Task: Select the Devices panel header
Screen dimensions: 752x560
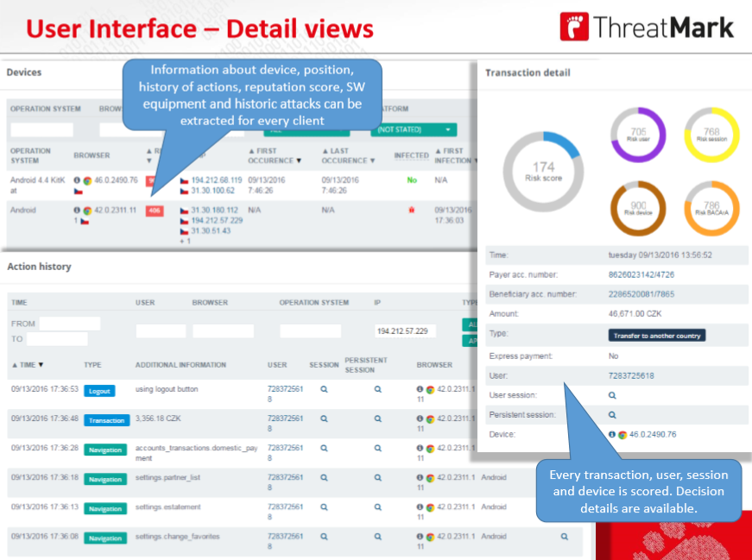Action: (x=24, y=72)
